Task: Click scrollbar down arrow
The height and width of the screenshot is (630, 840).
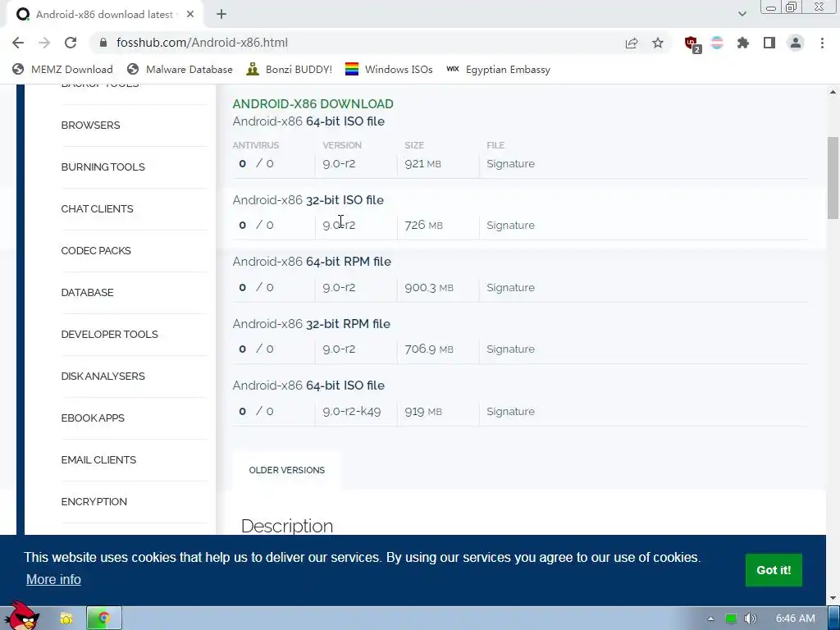Action: coord(833,598)
